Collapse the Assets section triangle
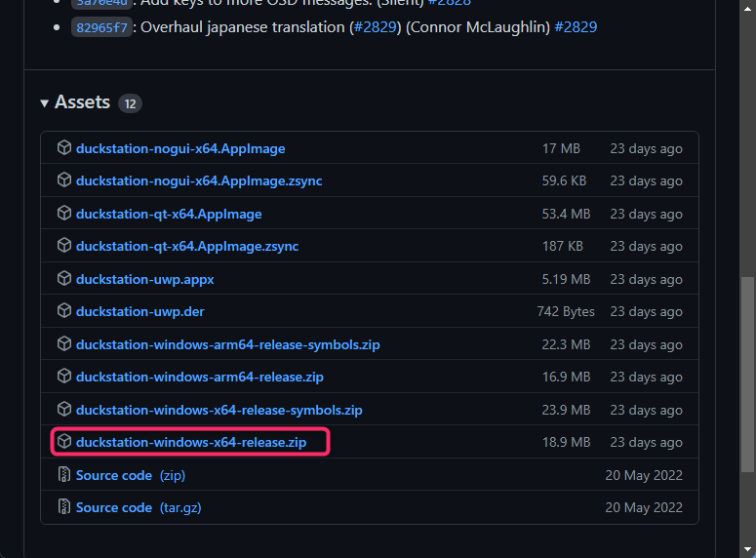The height and width of the screenshot is (558, 756). pos(44,103)
